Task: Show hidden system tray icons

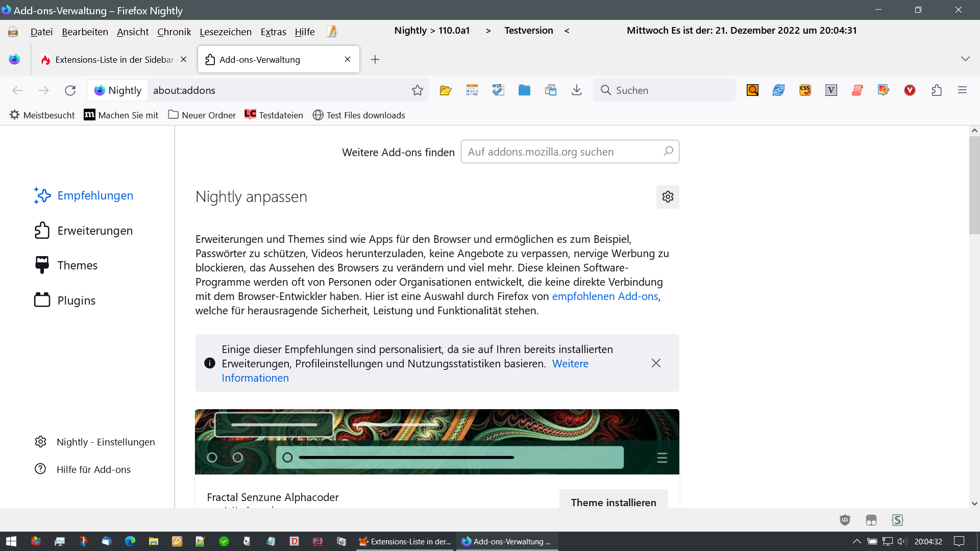Action: tap(856, 541)
